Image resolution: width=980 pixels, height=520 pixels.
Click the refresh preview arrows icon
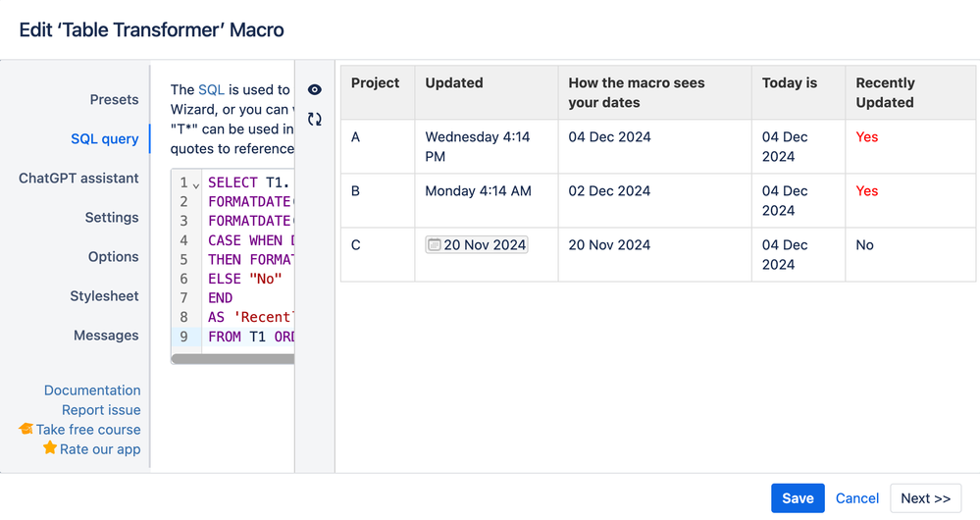(315, 120)
